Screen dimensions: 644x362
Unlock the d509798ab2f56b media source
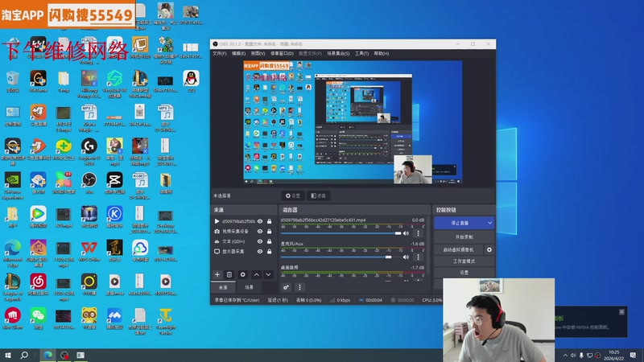click(270, 221)
